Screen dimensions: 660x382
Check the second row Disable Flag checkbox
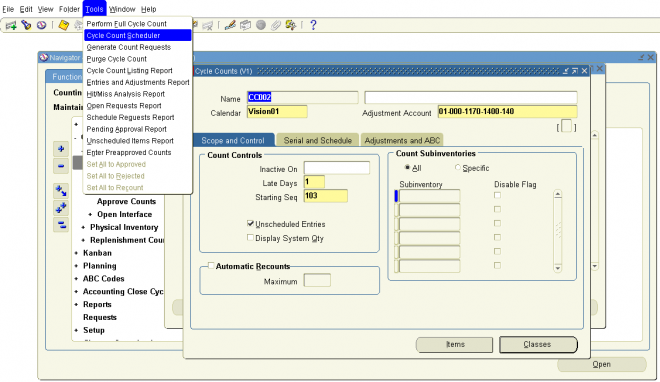(498, 209)
